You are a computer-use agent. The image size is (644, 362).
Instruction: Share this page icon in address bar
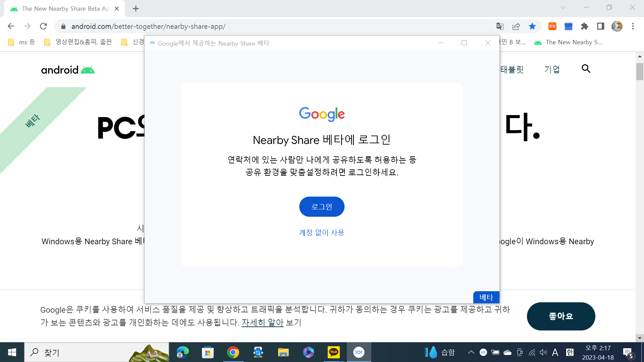(x=516, y=26)
